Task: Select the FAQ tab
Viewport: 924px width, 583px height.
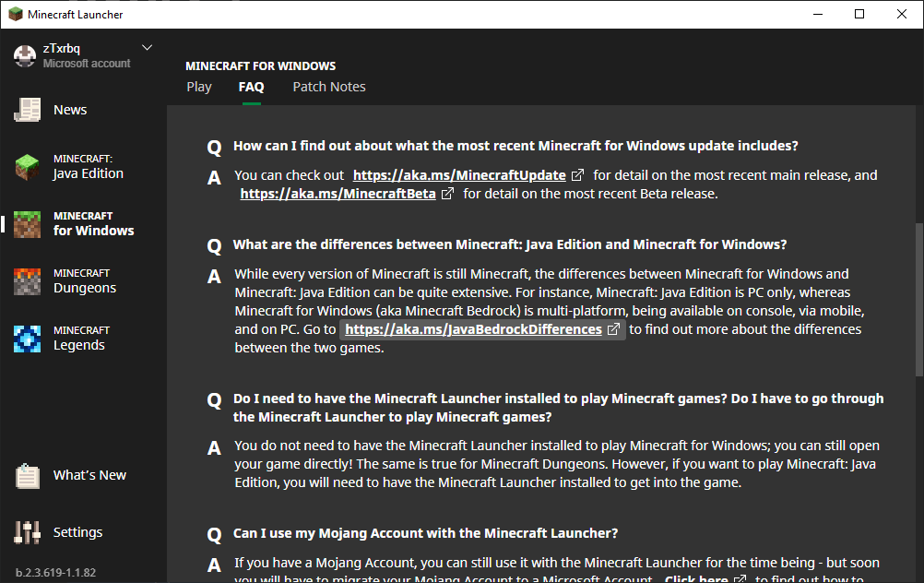Action: (251, 87)
